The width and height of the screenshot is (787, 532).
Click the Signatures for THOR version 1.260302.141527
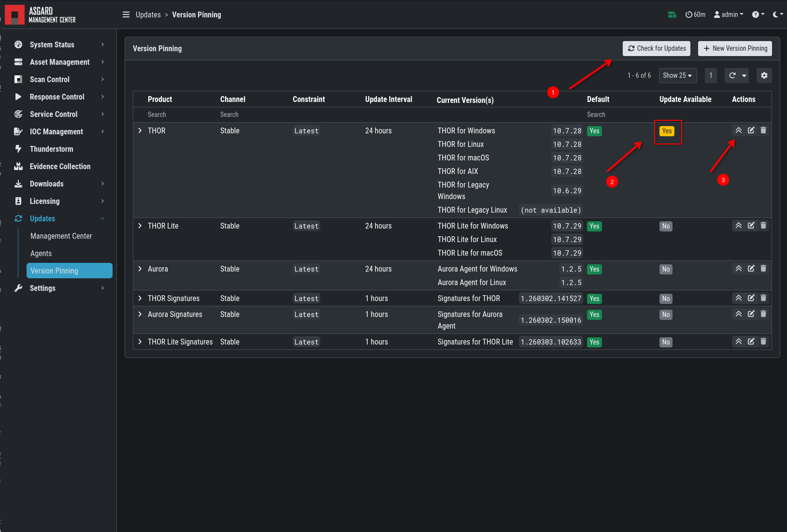tap(551, 299)
